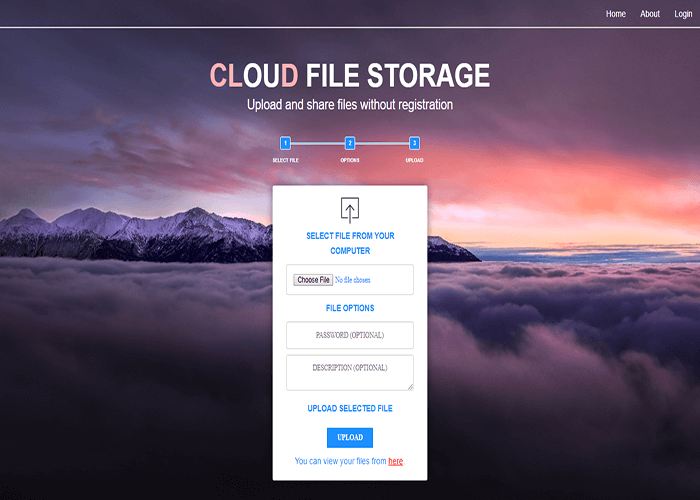Go to the About page
Screen dimensions: 700x500
(650, 14)
